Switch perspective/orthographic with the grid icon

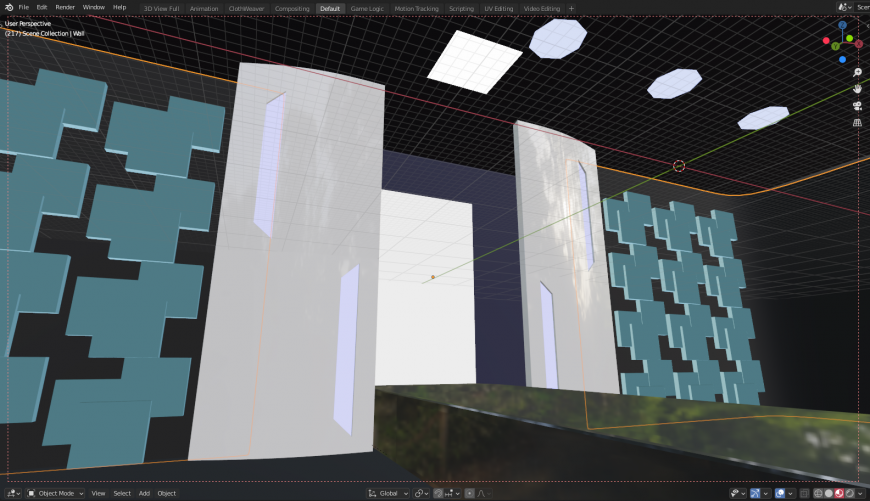click(x=857, y=122)
